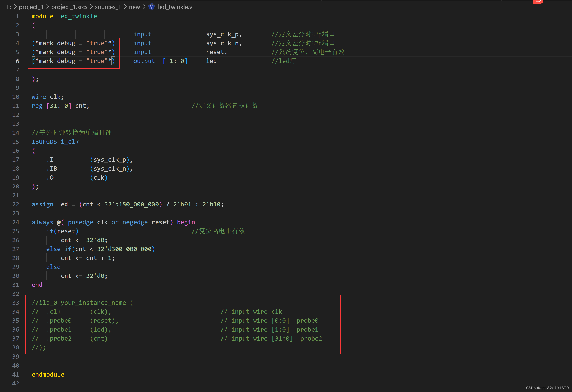Select the 'new' folder breadcrumb

134,7
